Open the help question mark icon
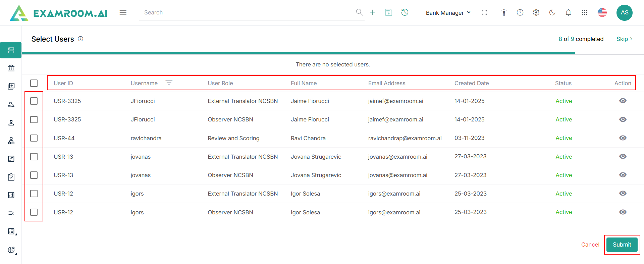The width and height of the screenshot is (644, 264). click(520, 12)
